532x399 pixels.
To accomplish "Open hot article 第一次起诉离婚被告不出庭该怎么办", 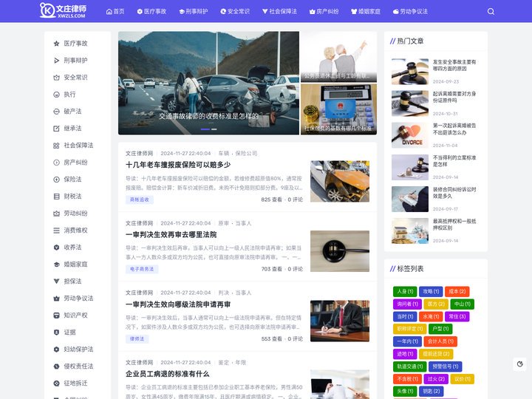I will [454, 129].
